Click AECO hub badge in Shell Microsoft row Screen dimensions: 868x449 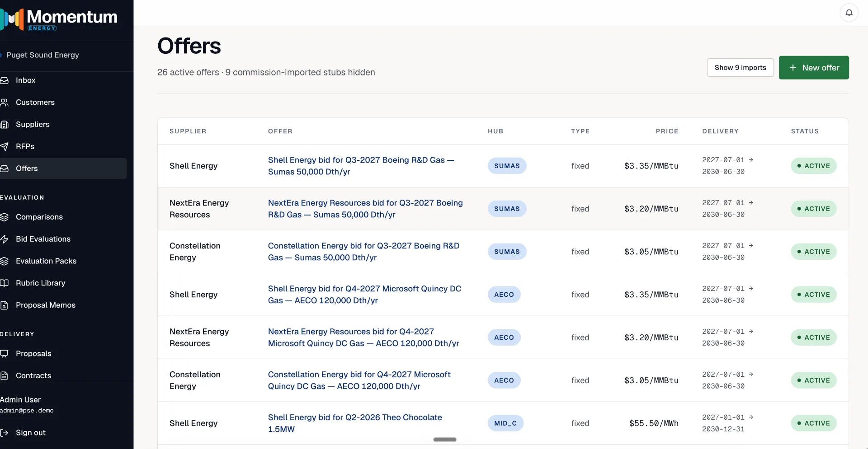pyautogui.click(x=504, y=295)
